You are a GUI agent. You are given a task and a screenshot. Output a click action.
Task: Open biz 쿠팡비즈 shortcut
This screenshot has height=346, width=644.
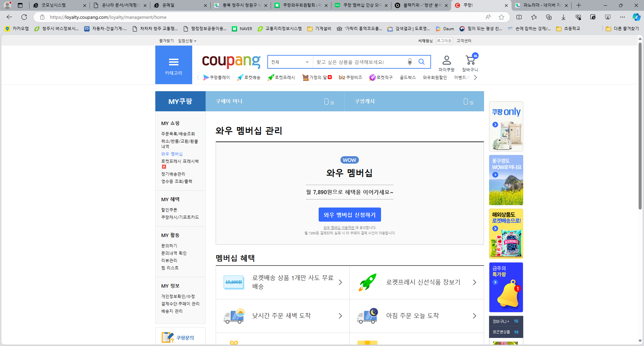(x=350, y=77)
